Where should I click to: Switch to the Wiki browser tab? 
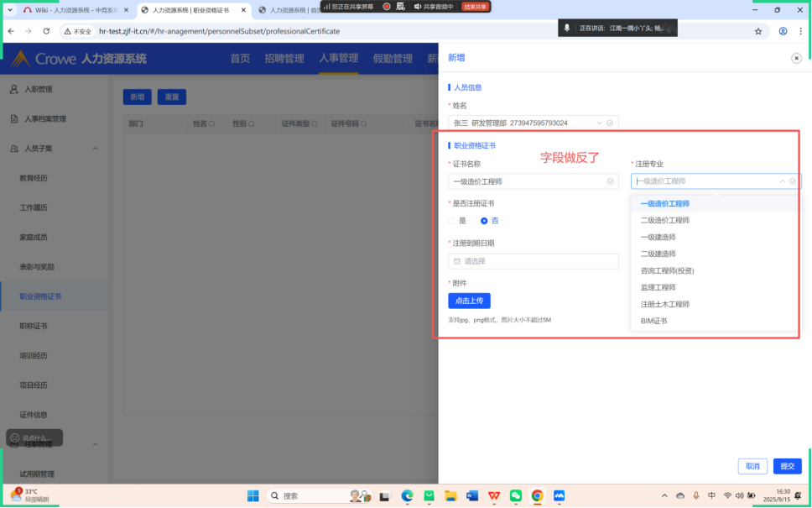(x=75, y=10)
